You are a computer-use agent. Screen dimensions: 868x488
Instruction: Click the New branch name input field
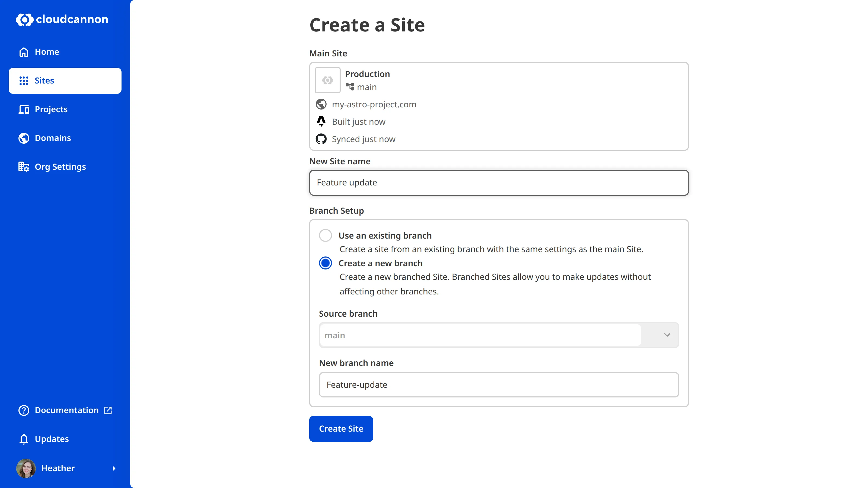(x=499, y=385)
